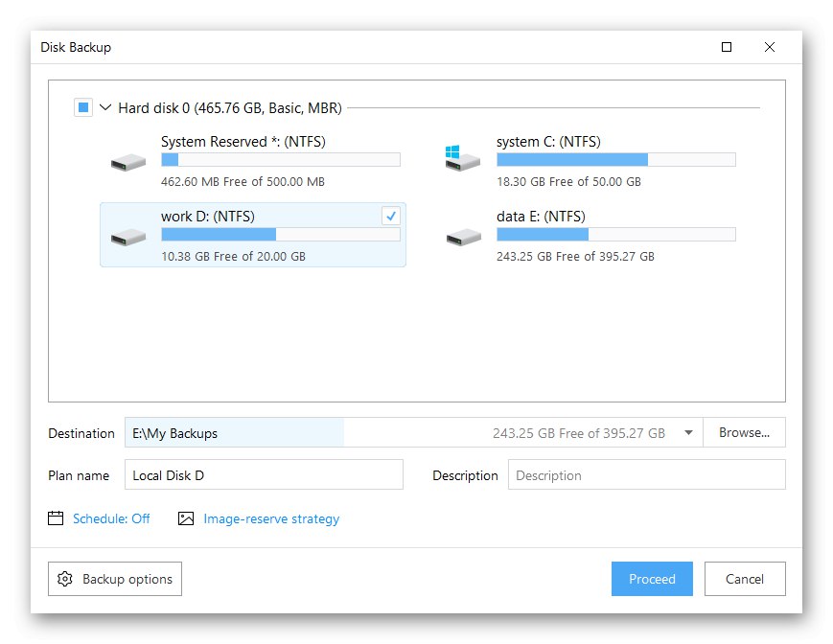The height and width of the screenshot is (644, 833).
Task: Click the system C: Windows drive icon
Action: coord(463,159)
